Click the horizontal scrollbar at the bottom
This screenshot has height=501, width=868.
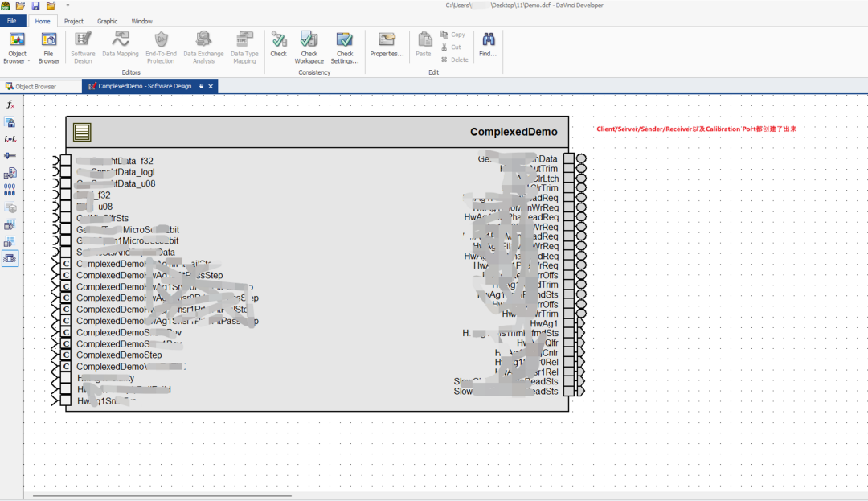tap(161, 496)
